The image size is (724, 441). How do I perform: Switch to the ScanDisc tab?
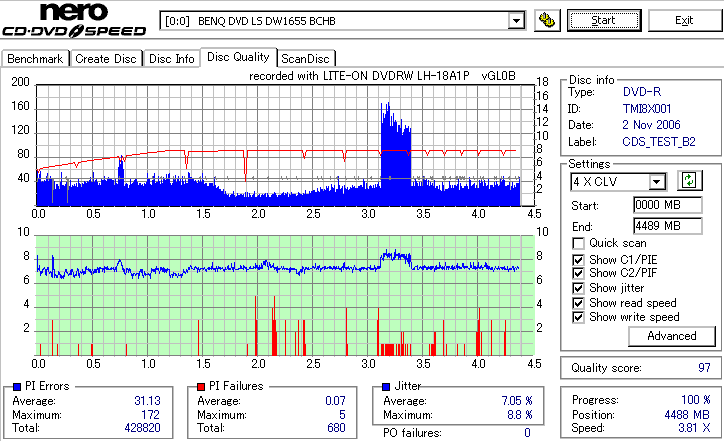tap(305, 59)
